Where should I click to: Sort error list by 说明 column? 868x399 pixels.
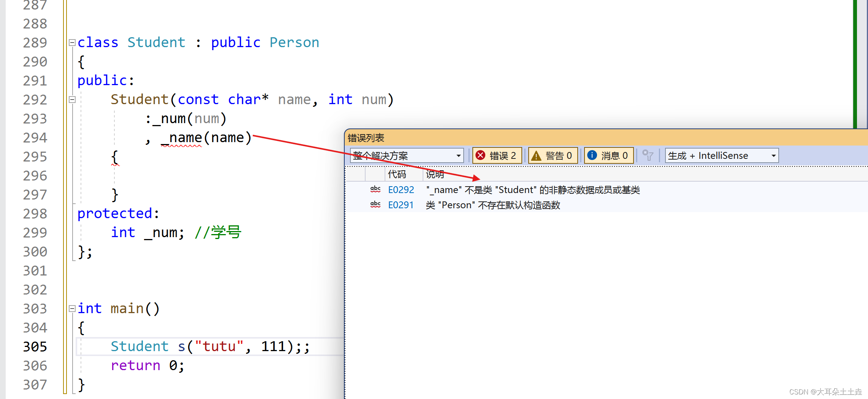(x=435, y=174)
